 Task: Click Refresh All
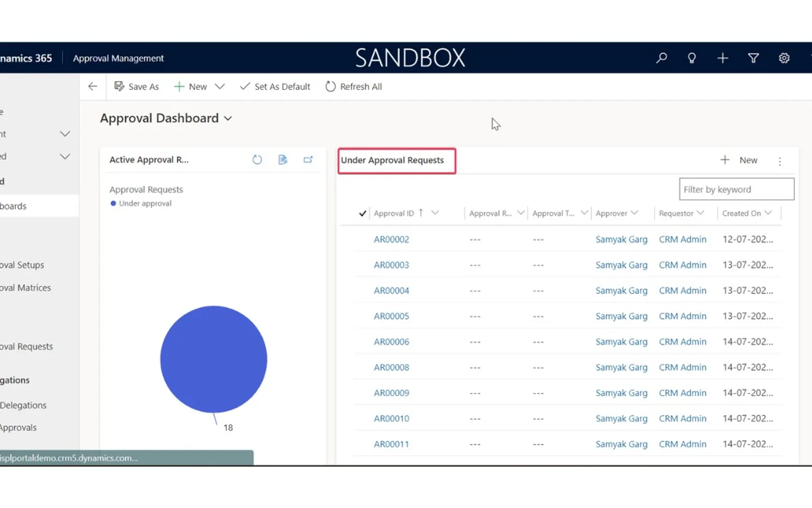click(354, 86)
